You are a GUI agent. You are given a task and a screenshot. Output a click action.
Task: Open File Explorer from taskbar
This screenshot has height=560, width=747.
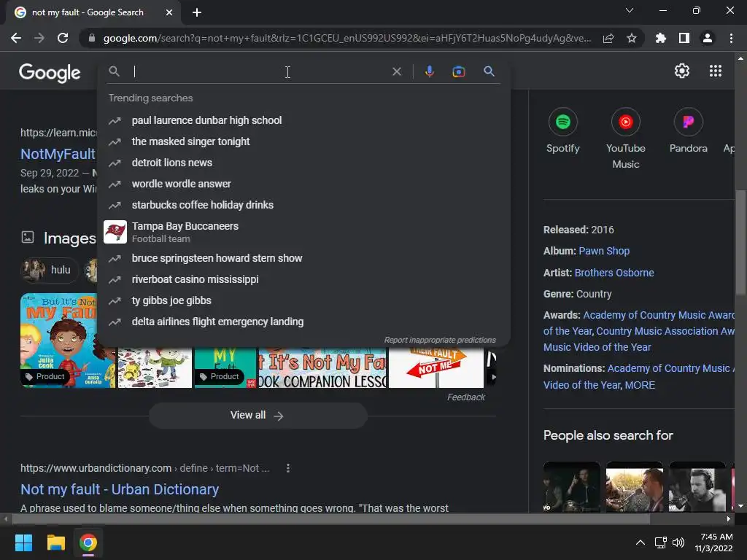coord(55,542)
